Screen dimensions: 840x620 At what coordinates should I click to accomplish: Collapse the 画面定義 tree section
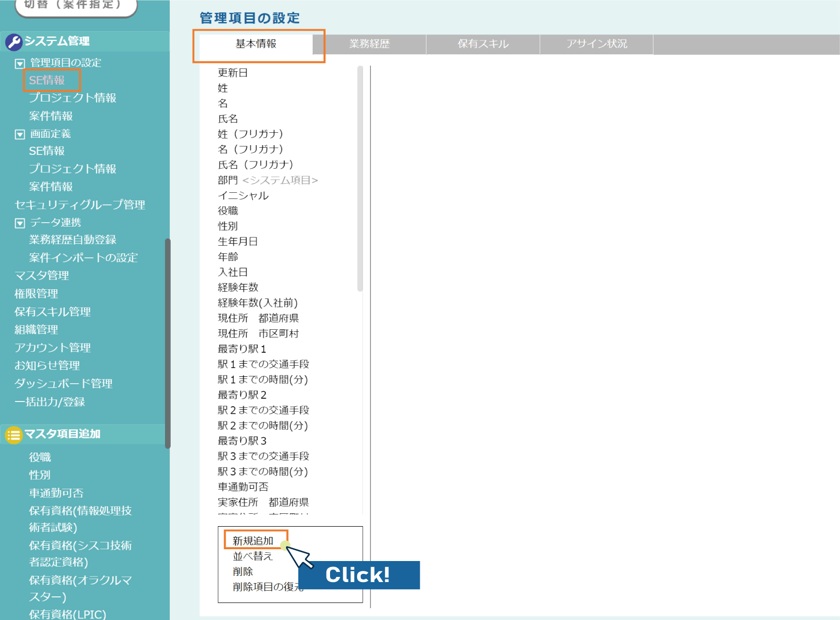[20, 134]
